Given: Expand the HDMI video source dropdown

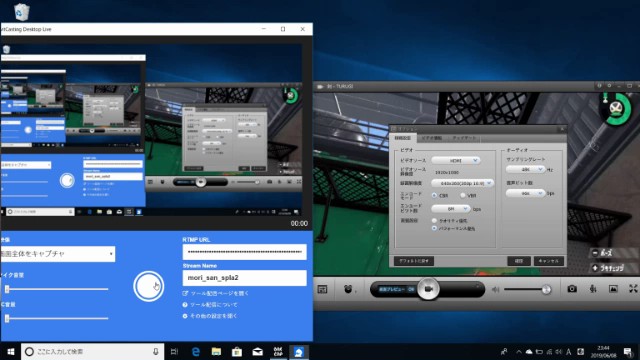Looking at the screenshot, I should [x=456, y=160].
